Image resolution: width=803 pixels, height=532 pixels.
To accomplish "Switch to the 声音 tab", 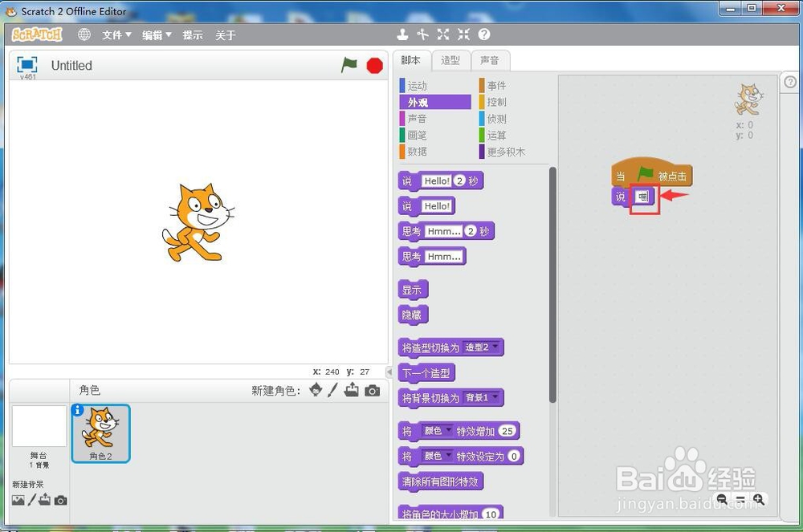I will (490, 60).
